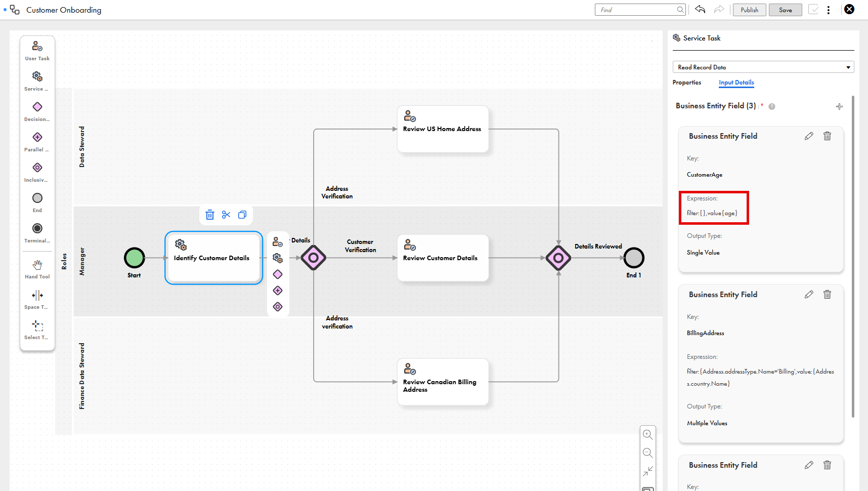Select the Service Task palette tool
The width and height of the screenshot is (868, 491).
click(37, 81)
